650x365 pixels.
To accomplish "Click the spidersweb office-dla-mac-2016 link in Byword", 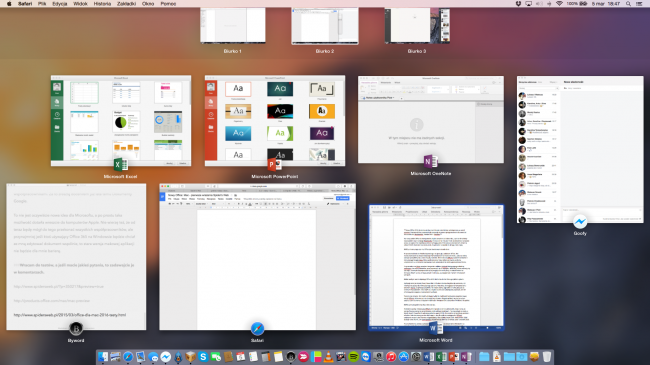I will coord(70,315).
